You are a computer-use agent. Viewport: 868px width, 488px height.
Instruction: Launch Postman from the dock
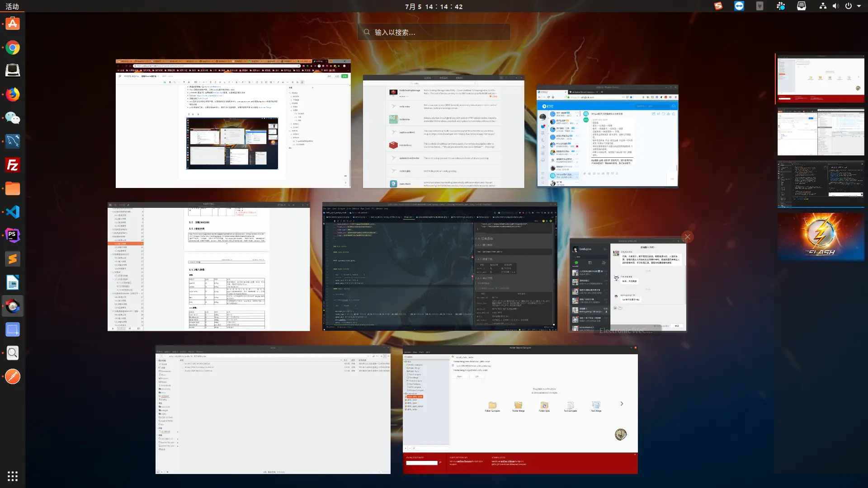click(13, 376)
